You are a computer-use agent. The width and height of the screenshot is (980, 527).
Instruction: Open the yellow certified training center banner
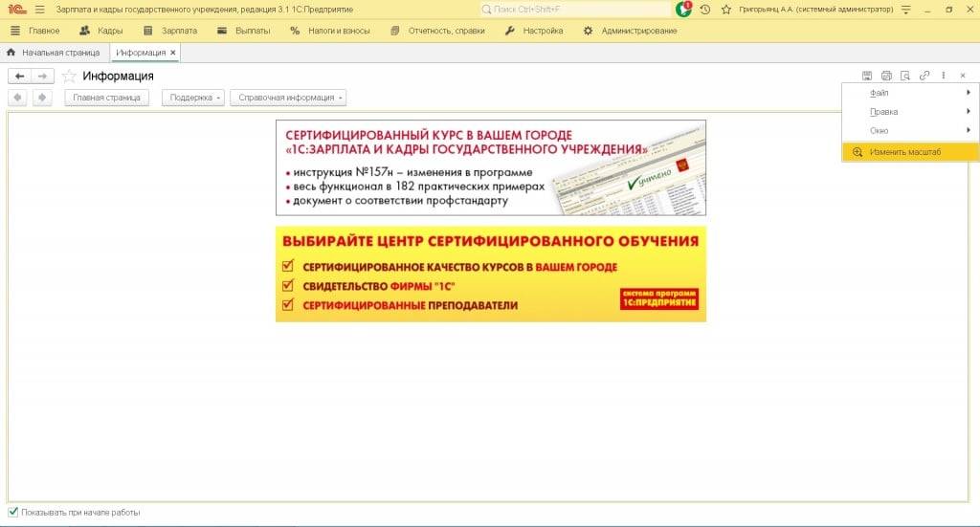click(x=491, y=274)
